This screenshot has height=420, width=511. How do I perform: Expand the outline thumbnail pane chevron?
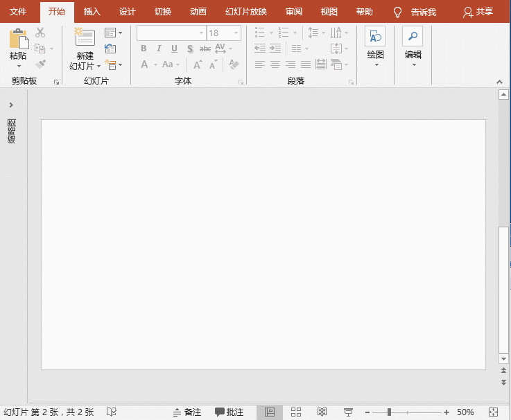11,105
